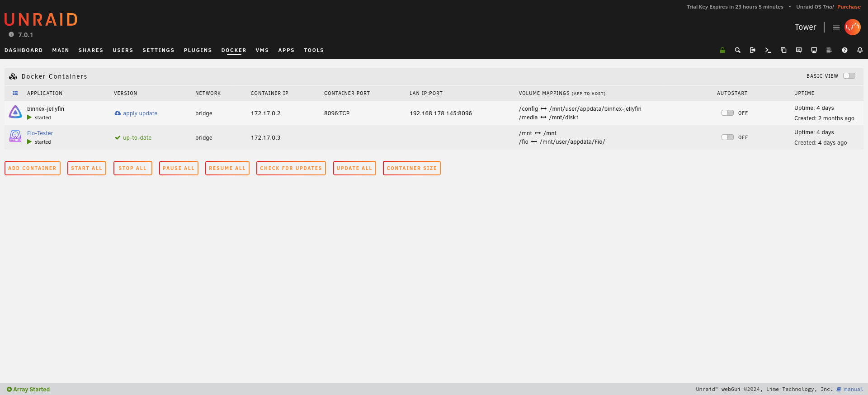
Task: Click the Container Size button
Action: tap(412, 168)
